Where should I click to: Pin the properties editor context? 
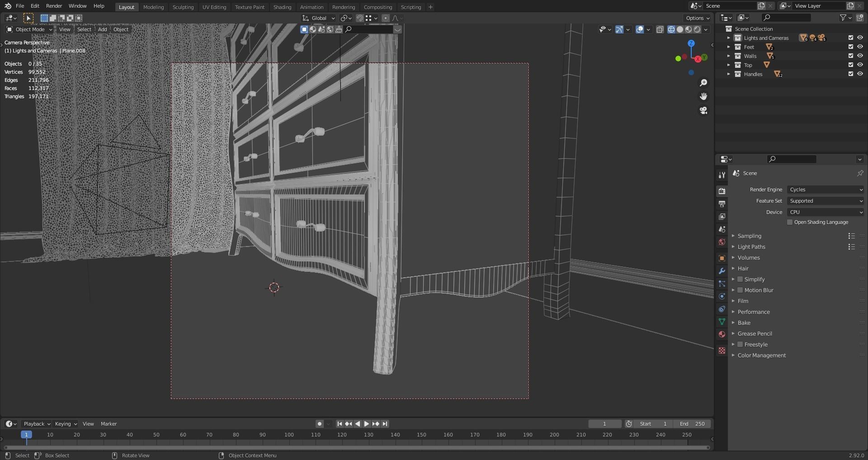[x=860, y=173]
